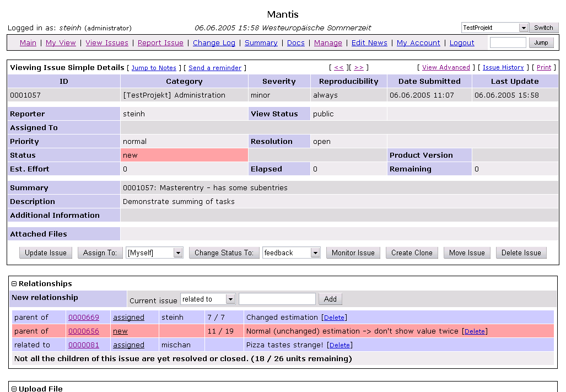Click the Delete Issue button

pos(521,253)
